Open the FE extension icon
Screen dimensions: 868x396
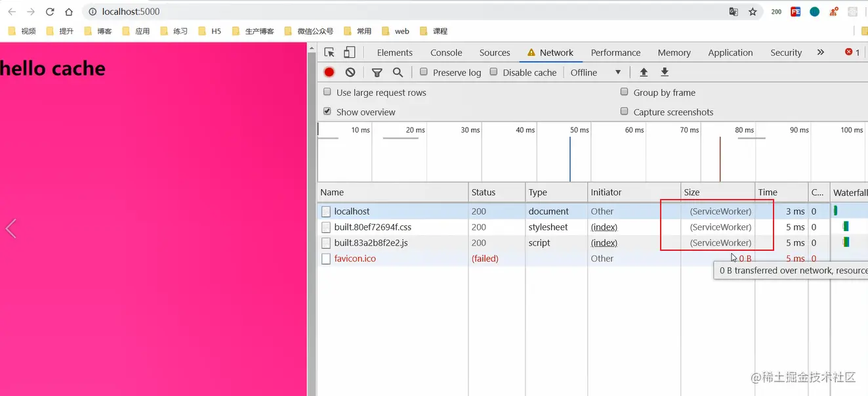pyautogui.click(x=796, y=12)
